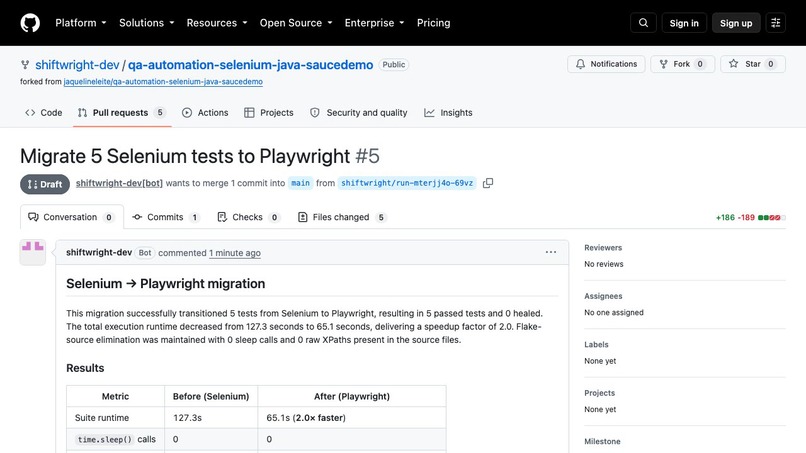The width and height of the screenshot is (806, 453).
Task: Open the GitHub homepage logo
Action: tap(30, 23)
